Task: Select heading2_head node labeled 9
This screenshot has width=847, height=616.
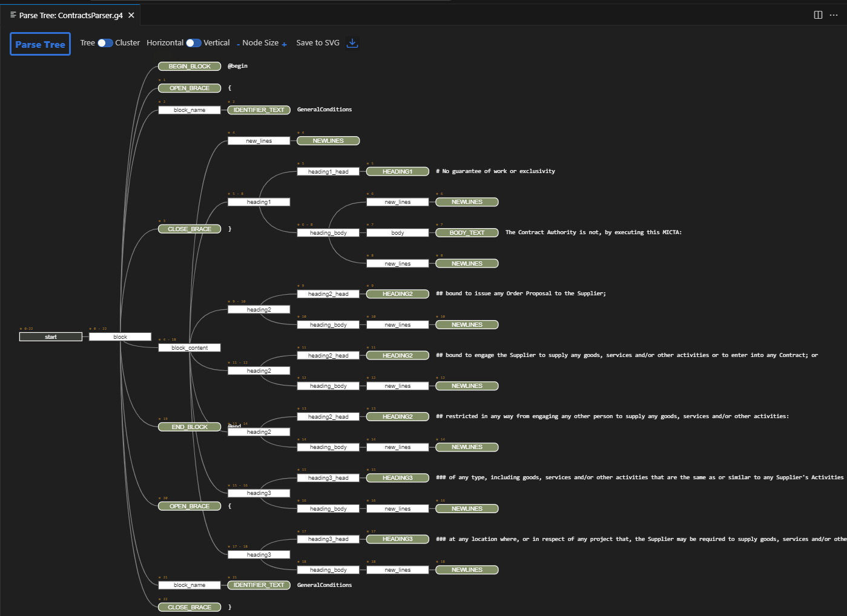Action: point(328,294)
